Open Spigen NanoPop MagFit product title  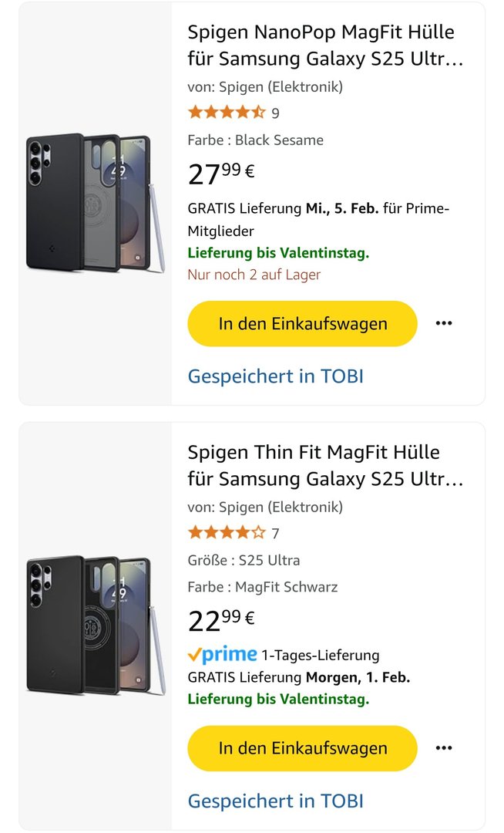tap(325, 46)
